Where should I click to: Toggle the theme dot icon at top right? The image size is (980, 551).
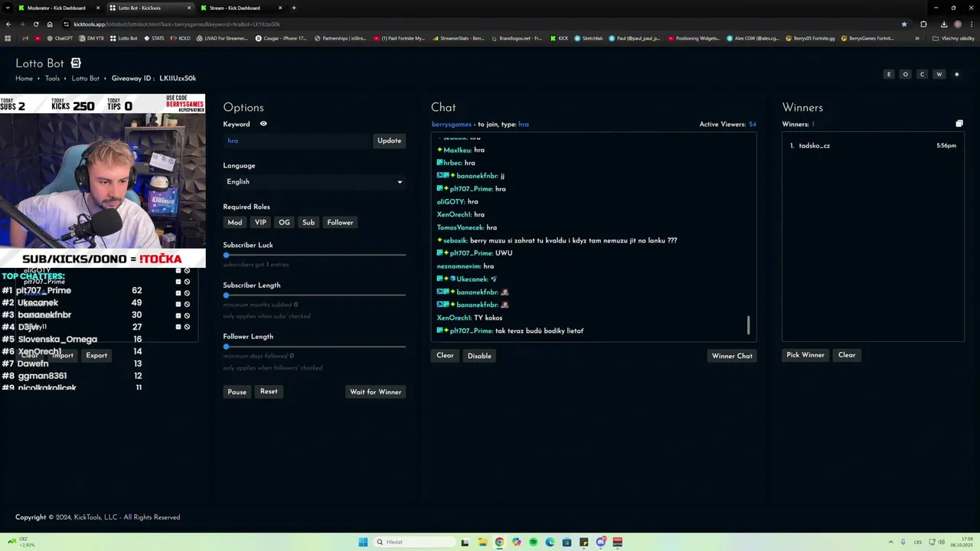[956, 74]
